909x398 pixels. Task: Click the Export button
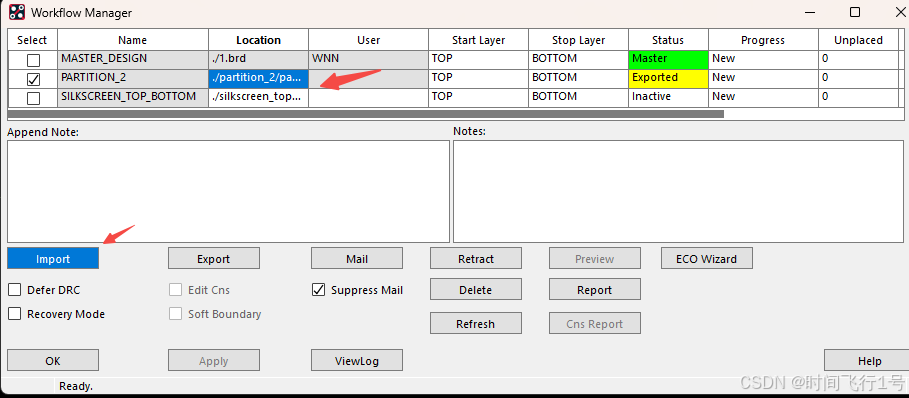point(213,258)
